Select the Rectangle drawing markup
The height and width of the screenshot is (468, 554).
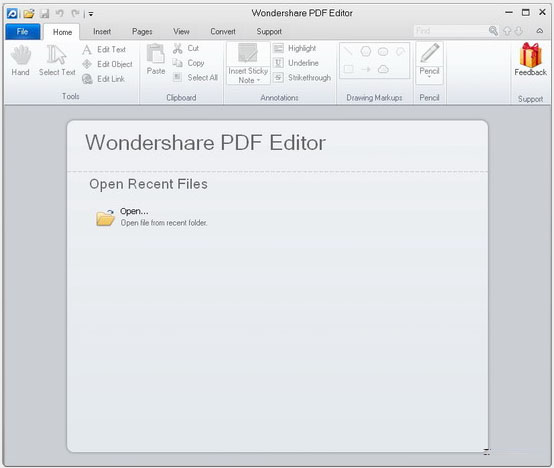[348, 69]
